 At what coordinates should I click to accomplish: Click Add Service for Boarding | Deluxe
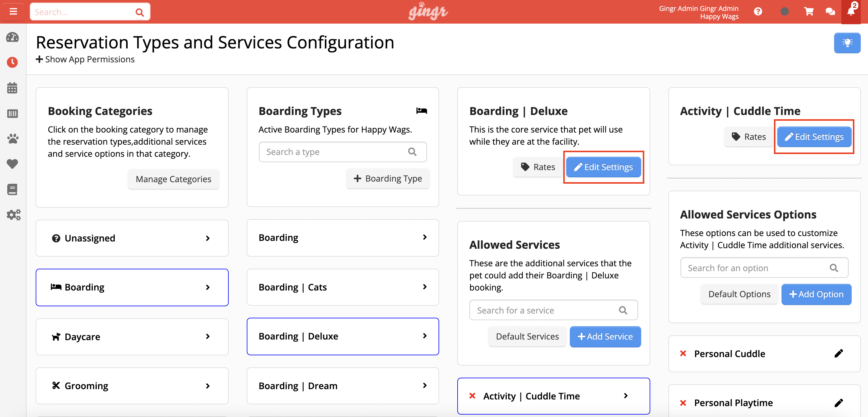605,336
